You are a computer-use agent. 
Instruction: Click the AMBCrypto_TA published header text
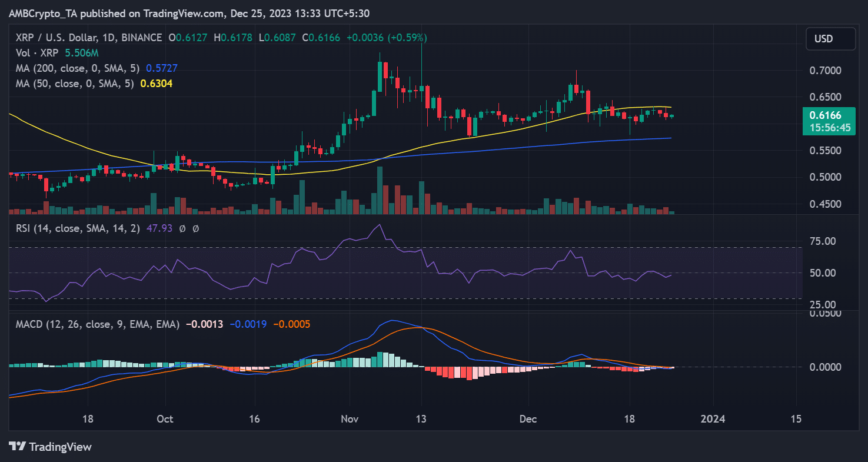point(189,13)
